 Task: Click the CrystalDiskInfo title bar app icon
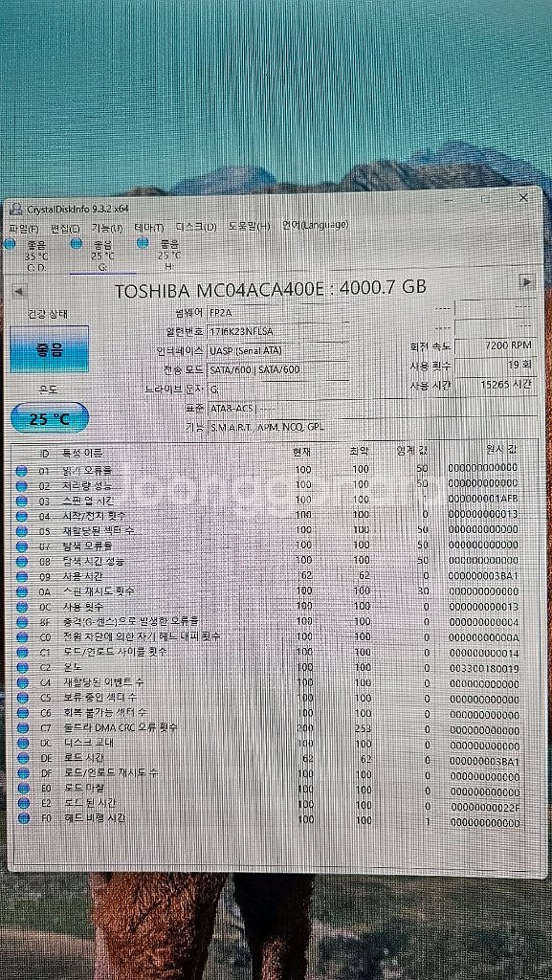tap(15, 209)
